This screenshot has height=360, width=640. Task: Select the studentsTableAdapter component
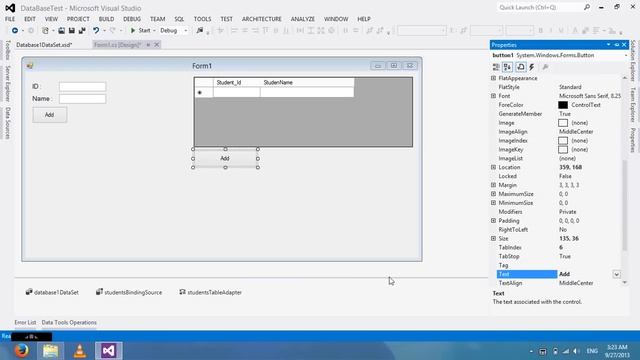pyautogui.click(x=211, y=292)
